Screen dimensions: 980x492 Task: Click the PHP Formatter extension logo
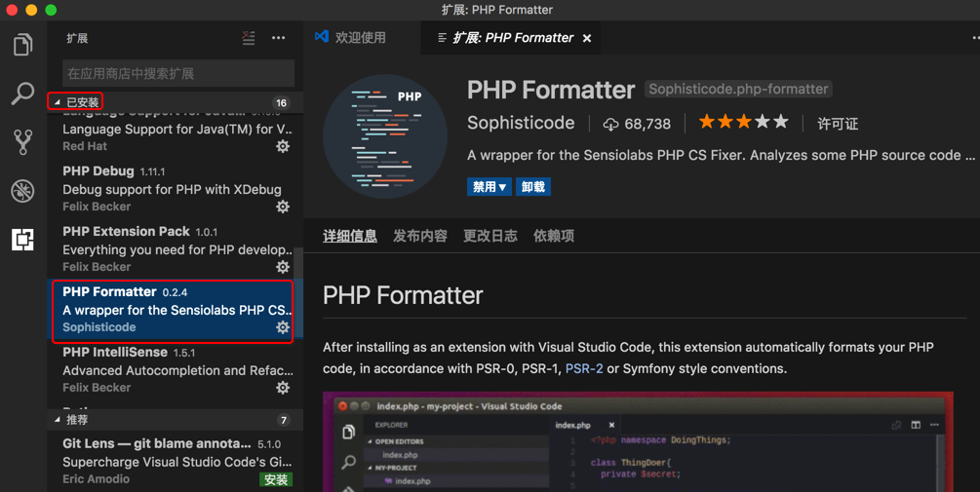(385, 136)
